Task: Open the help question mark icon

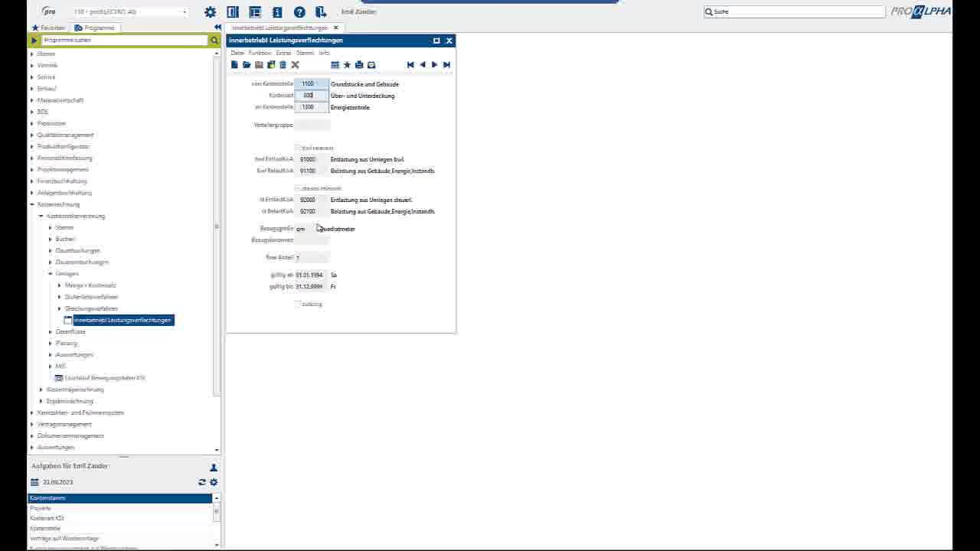Action: click(299, 12)
